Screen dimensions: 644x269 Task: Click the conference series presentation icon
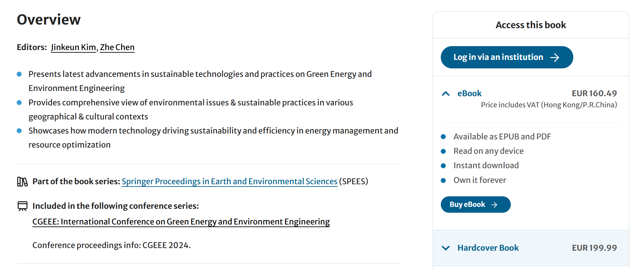pos(22,206)
